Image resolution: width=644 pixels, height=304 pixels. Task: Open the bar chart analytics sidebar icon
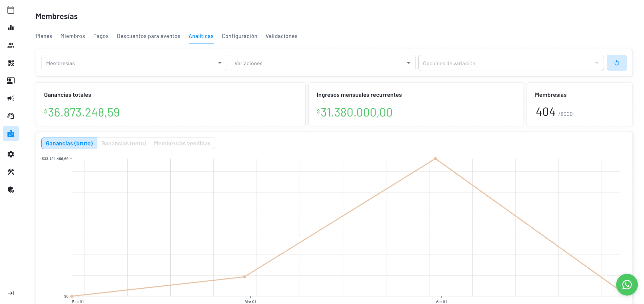[x=11, y=28]
